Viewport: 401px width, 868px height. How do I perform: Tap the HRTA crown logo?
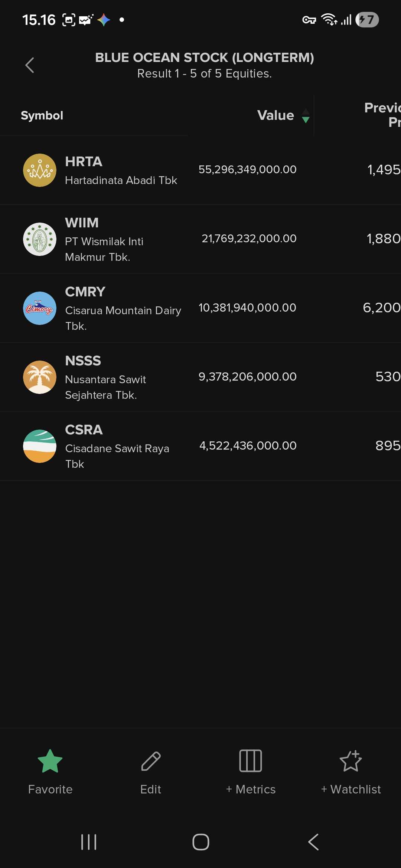(x=40, y=170)
